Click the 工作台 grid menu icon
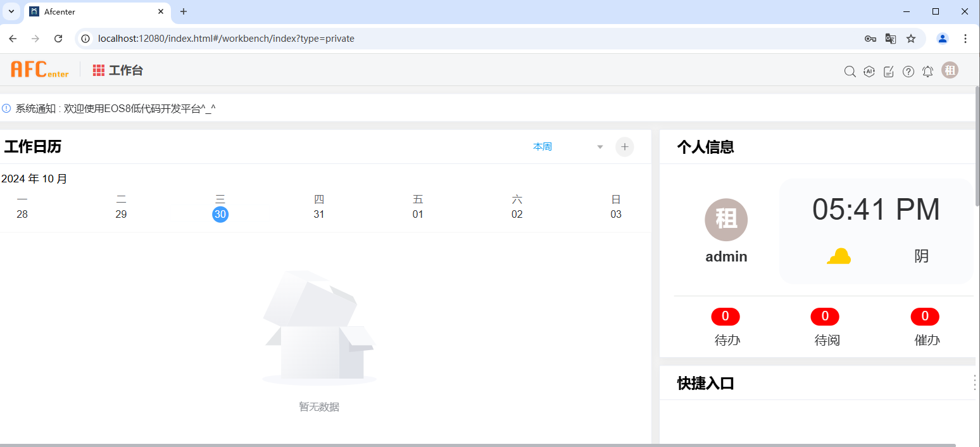This screenshot has height=447, width=980. (99, 70)
